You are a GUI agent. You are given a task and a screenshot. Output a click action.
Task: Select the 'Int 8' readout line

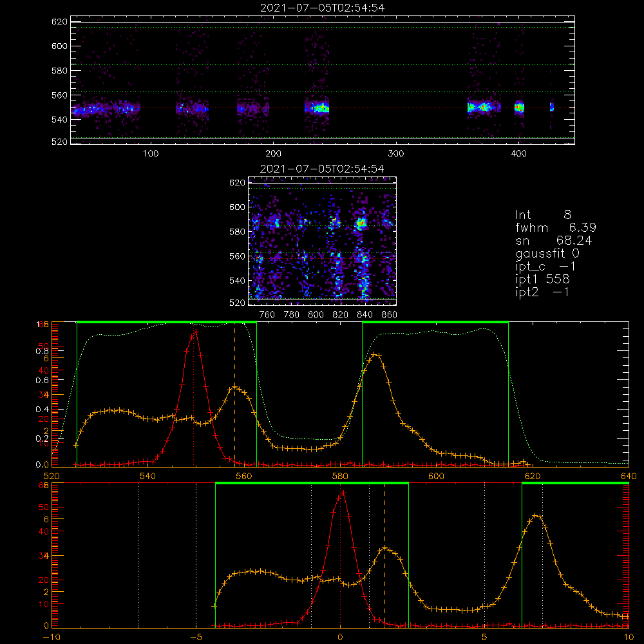click(543, 215)
